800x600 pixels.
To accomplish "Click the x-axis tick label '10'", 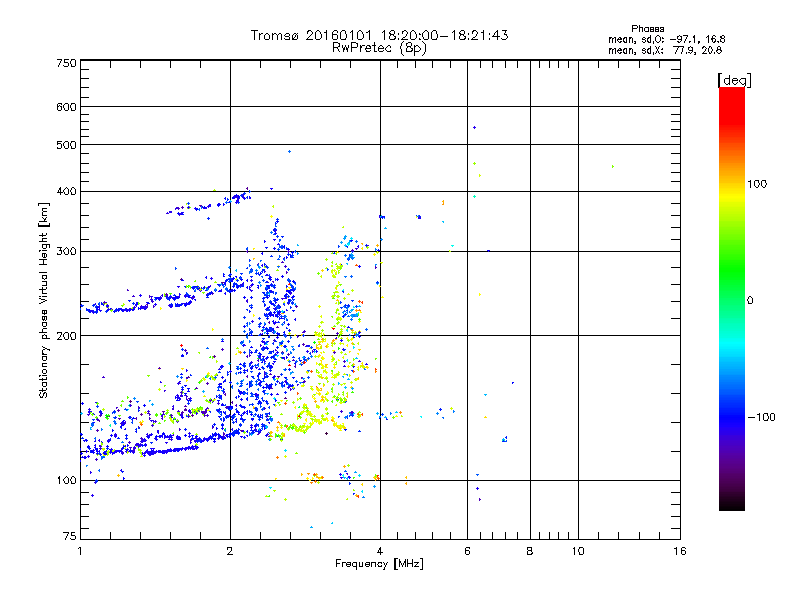I will pos(578,551).
